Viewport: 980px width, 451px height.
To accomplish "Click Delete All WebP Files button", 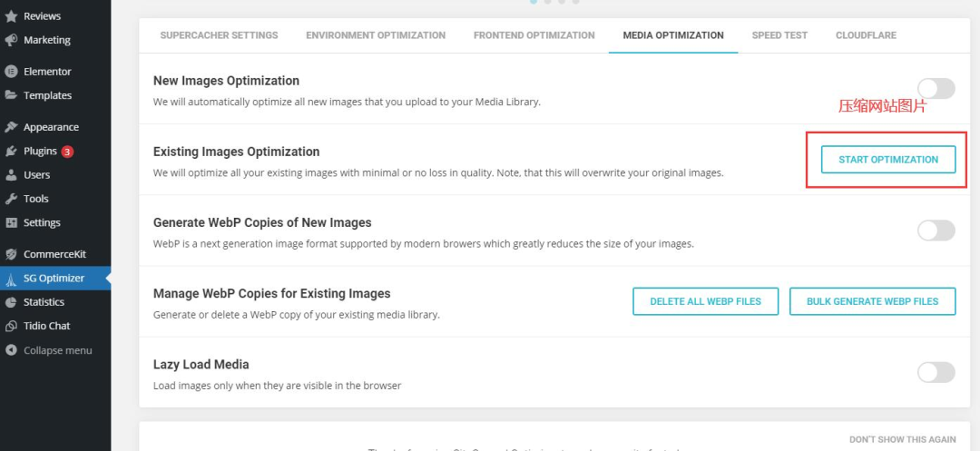I will click(705, 301).
